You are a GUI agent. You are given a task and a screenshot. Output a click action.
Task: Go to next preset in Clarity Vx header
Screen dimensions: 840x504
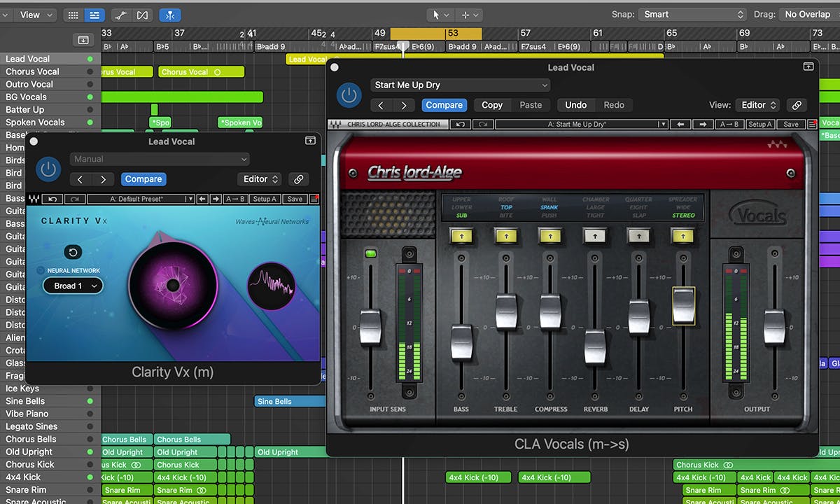[104, 179]
